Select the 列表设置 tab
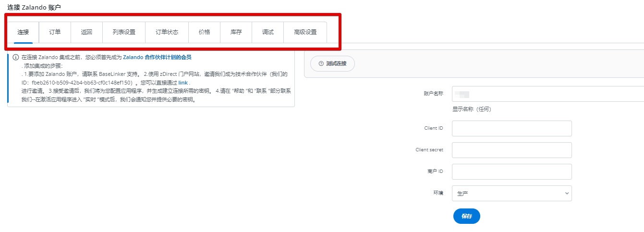 coord(124,32)
